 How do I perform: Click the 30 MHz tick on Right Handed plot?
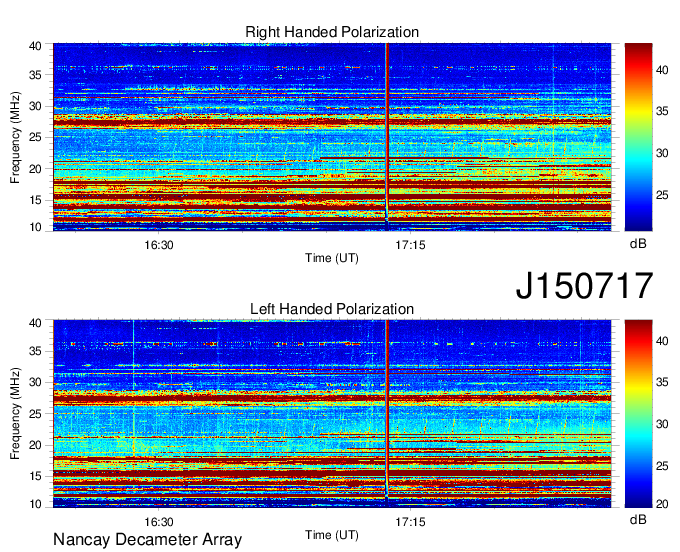click(35, 106)
